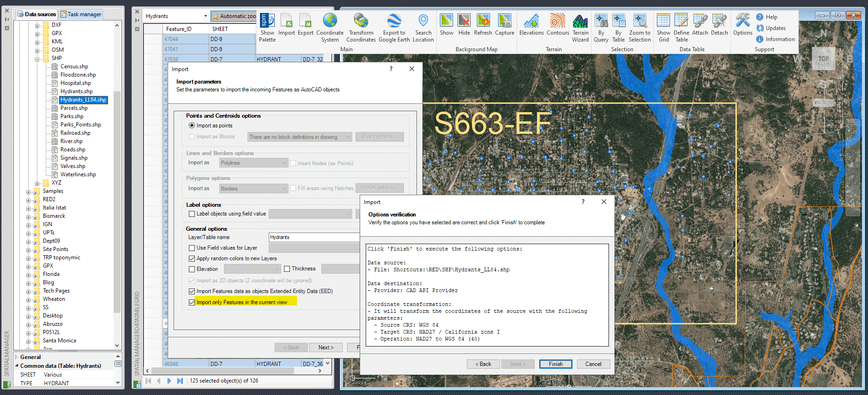Expand the XYZ folder node
The height and width of the screenshot is (395, 868).
pyautogui.click(x=37, y=183)
